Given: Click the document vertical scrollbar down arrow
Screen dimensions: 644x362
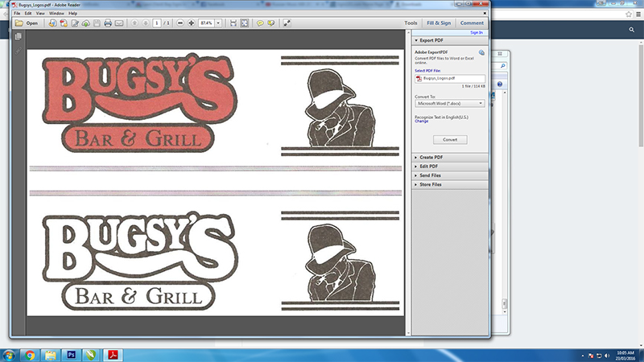Looking at the screenshot, I should click(408, 333).
